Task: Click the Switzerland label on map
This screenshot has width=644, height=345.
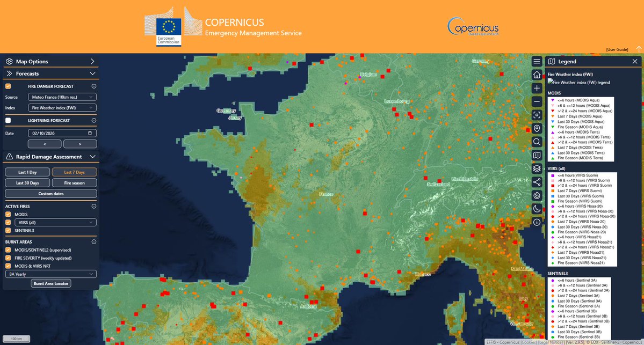Action: 438,184
